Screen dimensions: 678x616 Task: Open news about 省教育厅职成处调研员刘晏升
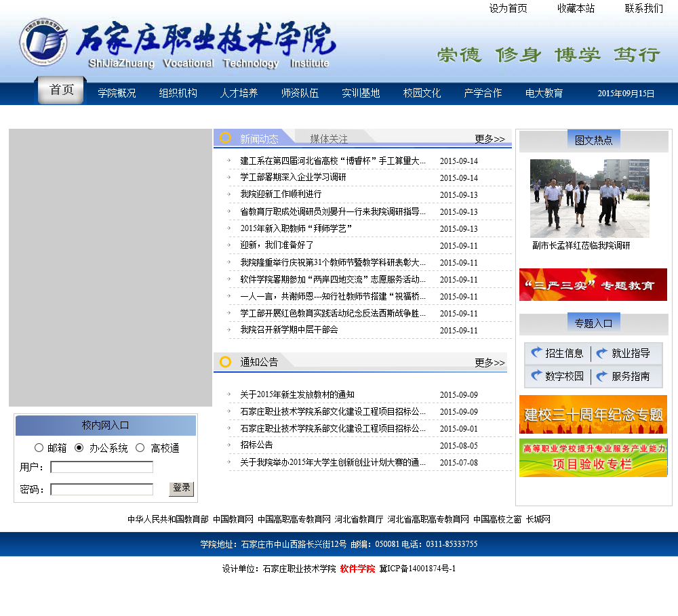(x=332, y=211)
